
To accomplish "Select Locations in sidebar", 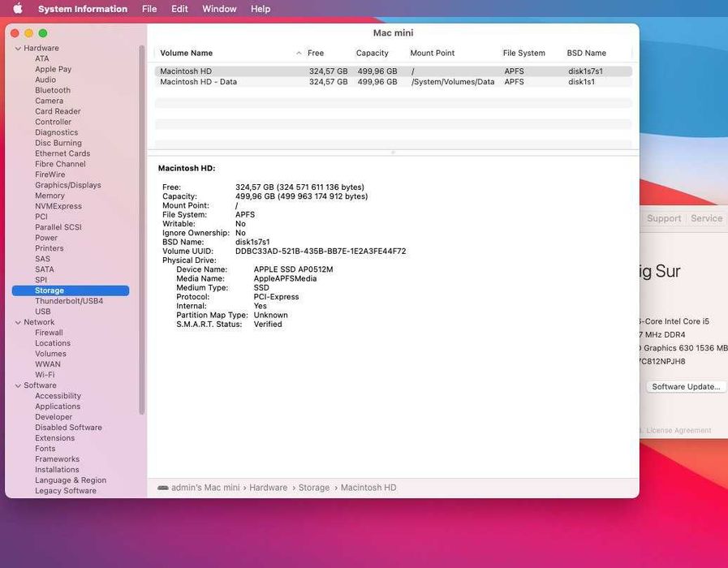I will click(53, 343).
